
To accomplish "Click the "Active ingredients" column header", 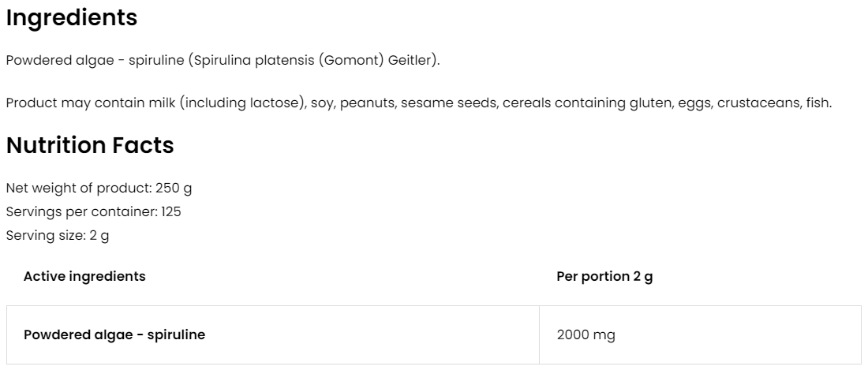I will [84, 276].
